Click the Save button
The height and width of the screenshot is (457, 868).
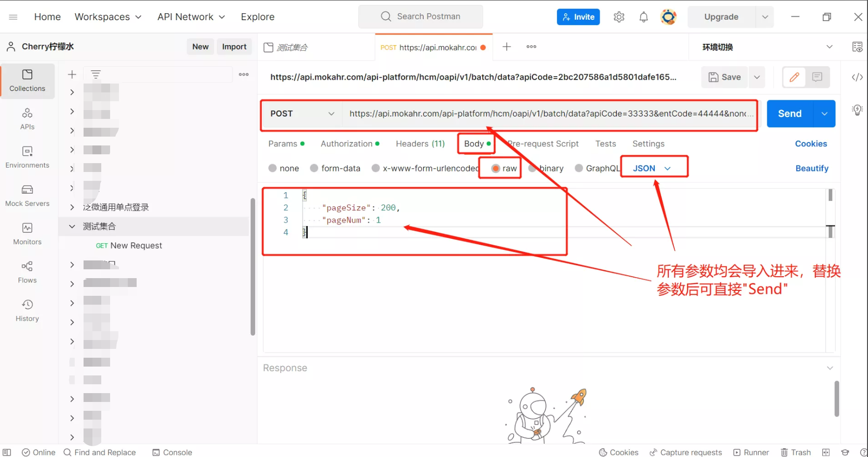pos(724,77)
